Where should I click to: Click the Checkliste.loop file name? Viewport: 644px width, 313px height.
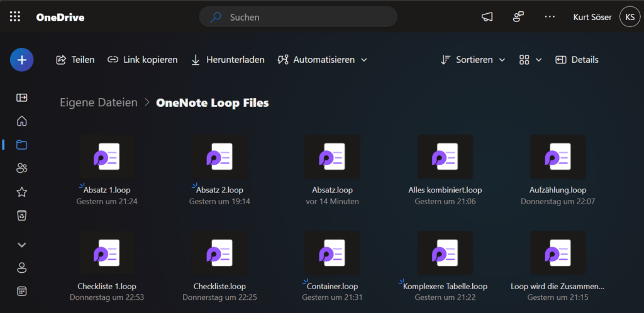[x=219, y=286]
